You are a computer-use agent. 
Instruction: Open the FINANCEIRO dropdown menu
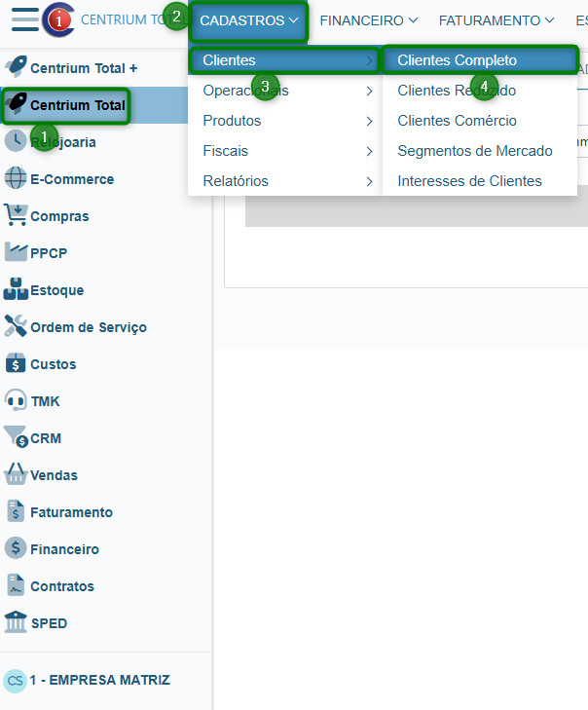pyautogui.click(x=368, y=20)
